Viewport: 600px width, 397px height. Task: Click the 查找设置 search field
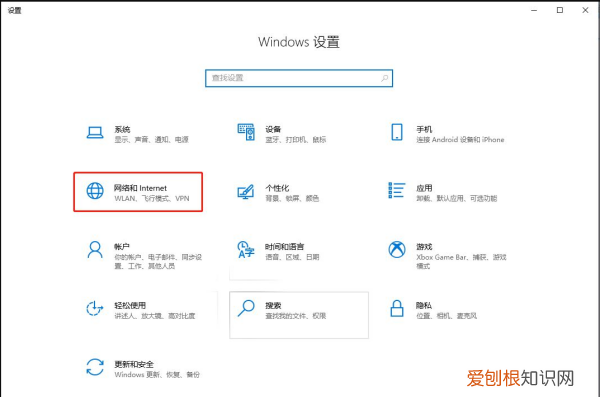pyautogui.click(x=299, y=78)
